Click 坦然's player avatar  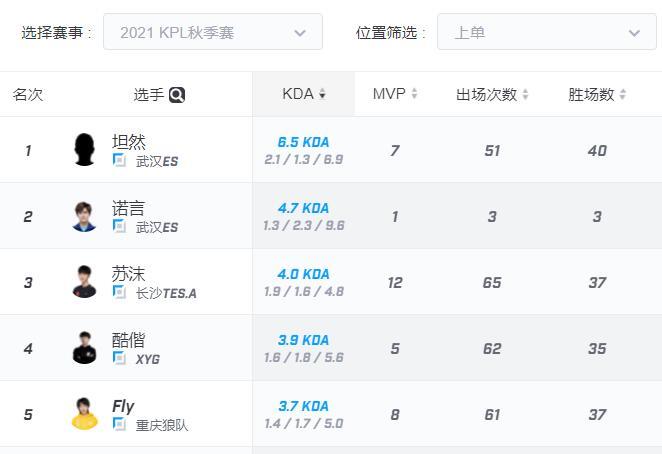(x=85, y=150)
